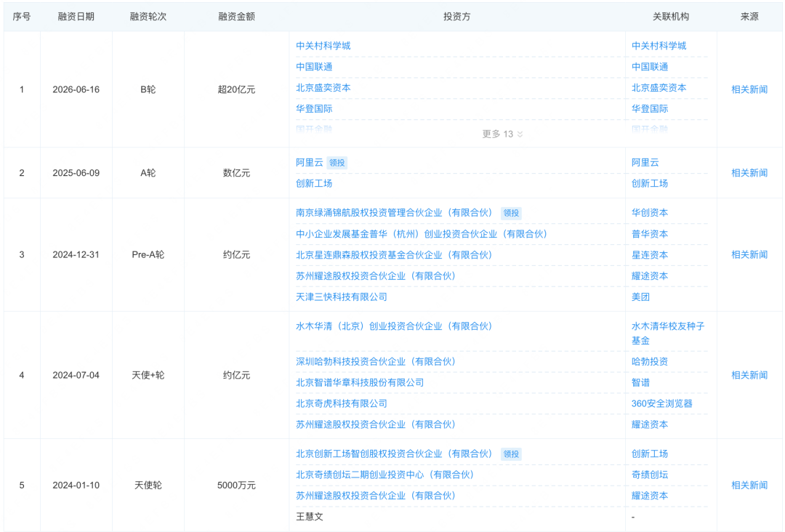This screenshot has height=532, width=785.
Task: Open the 水木清华校友种子基金 institution
Action: click(668, 334)
